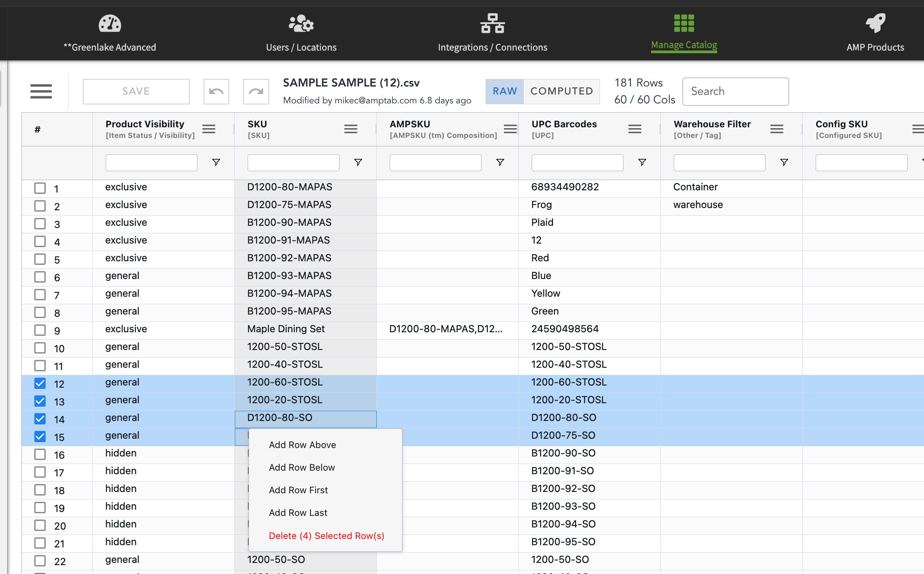The width and height of the screenshot is (924, 574).
Task: Open the Greenlake Advanced dashboard icon
Action: click(x=110, y=24)
